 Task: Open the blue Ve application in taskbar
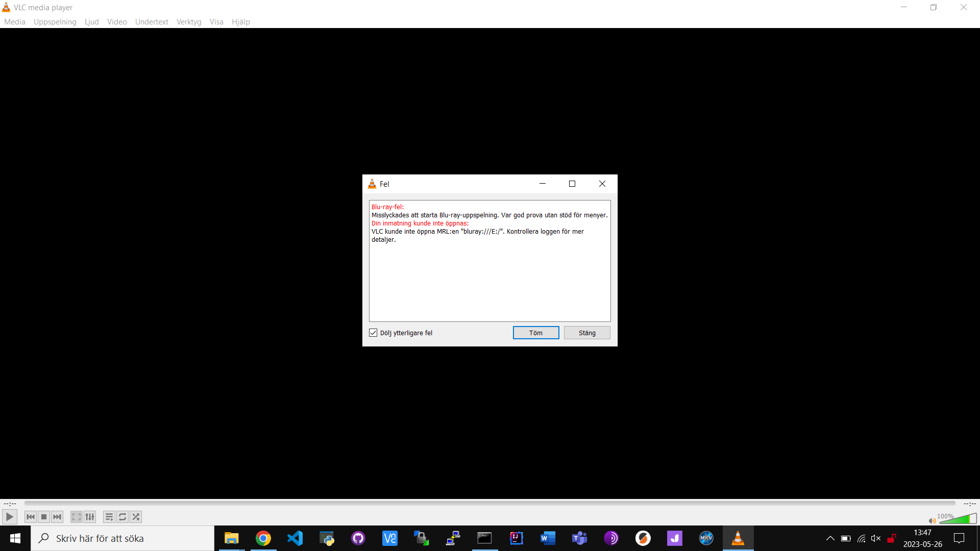[390, 538]
